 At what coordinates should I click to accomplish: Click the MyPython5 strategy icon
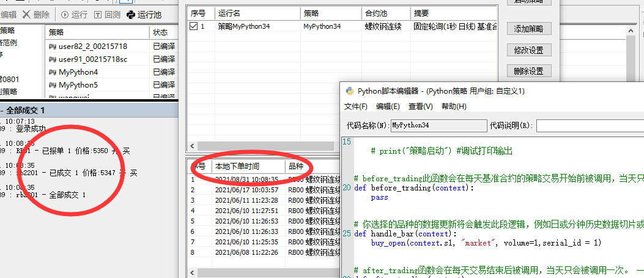[x=53, y=85]
